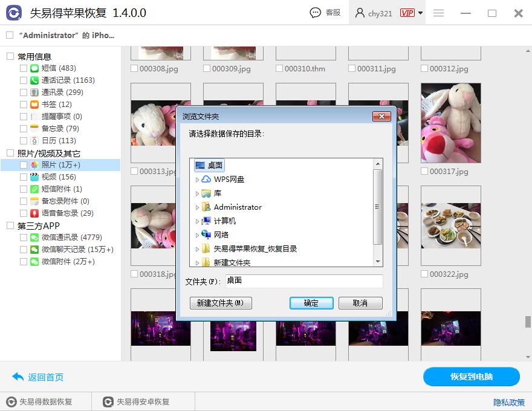Click the 失易得安卓恢复 logo icon
This screenshot has width=532, height=411.
[x=108, y=402]
